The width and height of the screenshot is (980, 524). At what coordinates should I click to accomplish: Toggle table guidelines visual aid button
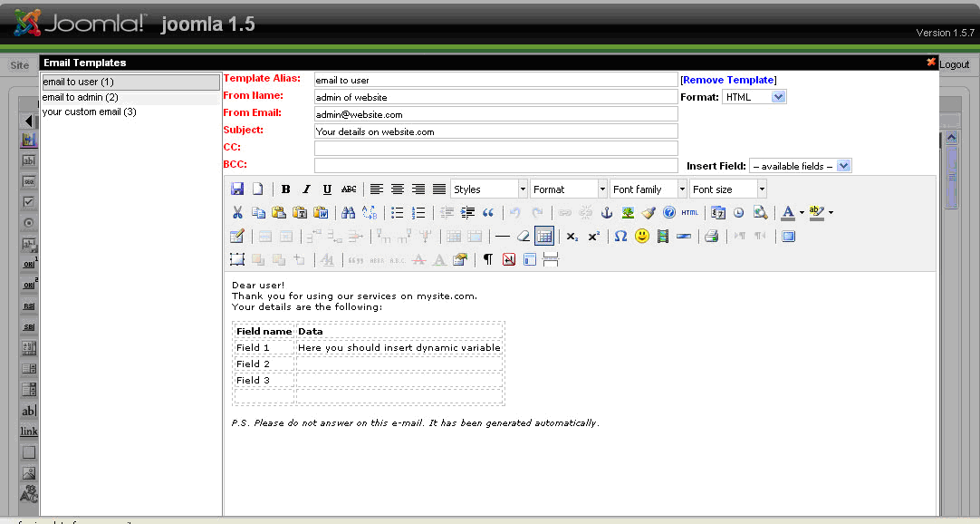[544, 237]
